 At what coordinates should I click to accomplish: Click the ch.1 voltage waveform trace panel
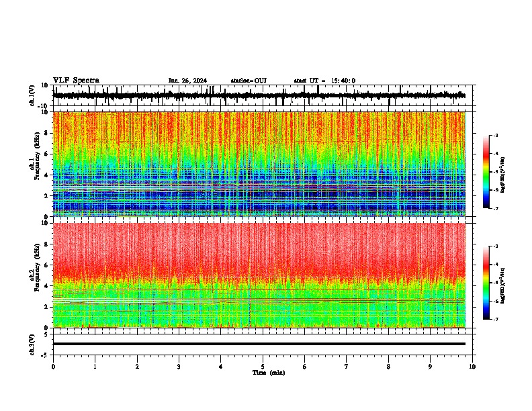tap(263, 95)
